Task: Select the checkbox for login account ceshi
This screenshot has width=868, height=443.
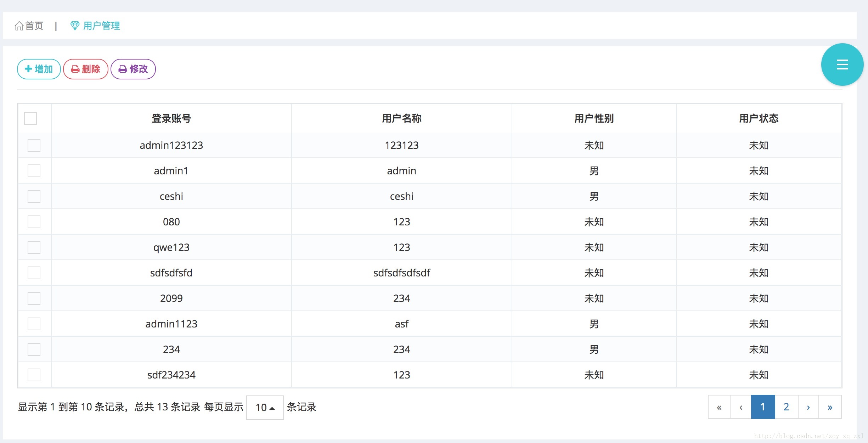Action: tap(34, 196)
